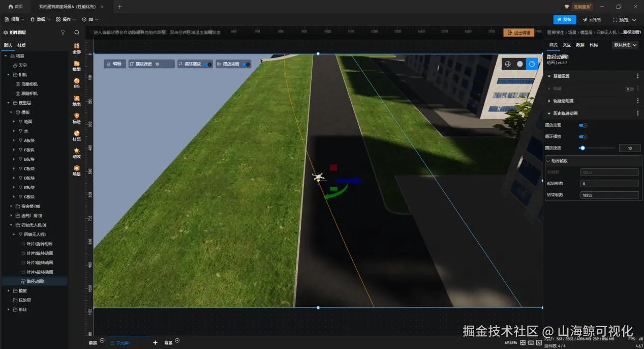The width and height of the screenshot is (644, 349).
Task: Toggle 循环播放 switch in properties panel
Action: (x=583, y=137)
